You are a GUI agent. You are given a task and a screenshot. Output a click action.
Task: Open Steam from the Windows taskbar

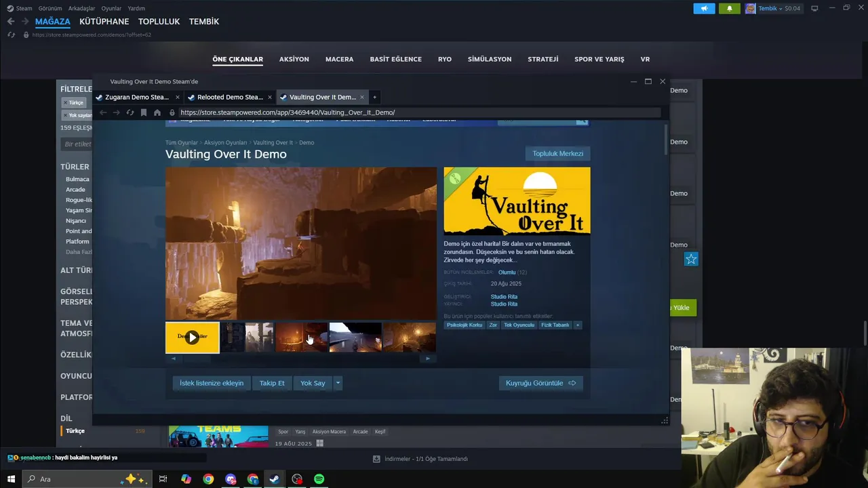[x=275, y=479]
